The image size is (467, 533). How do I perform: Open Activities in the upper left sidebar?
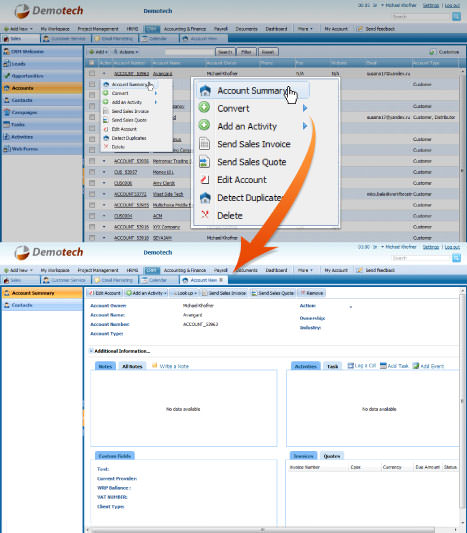pos(42,137)
